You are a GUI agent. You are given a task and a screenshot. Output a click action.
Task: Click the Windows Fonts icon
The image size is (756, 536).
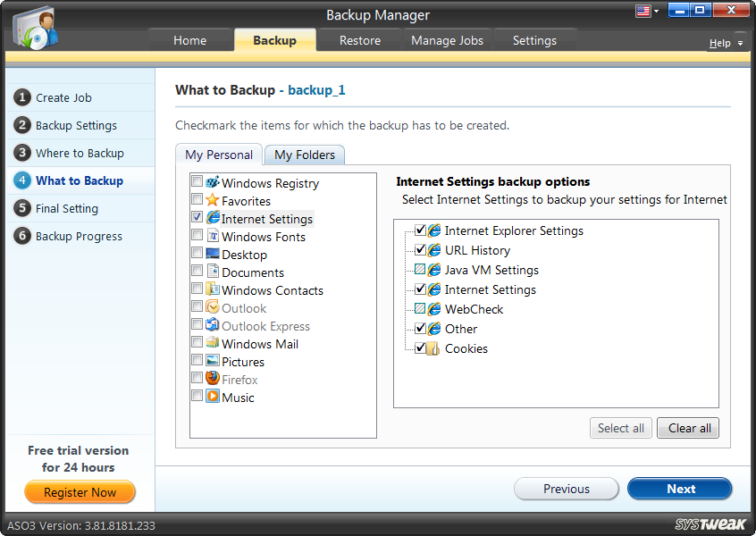[x=212, y=236]
